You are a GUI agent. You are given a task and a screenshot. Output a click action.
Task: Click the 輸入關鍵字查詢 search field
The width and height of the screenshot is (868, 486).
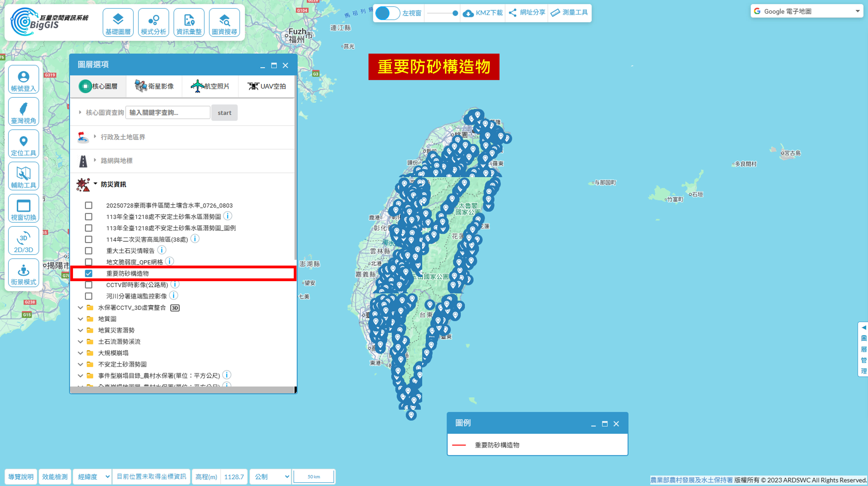(168, 113)
